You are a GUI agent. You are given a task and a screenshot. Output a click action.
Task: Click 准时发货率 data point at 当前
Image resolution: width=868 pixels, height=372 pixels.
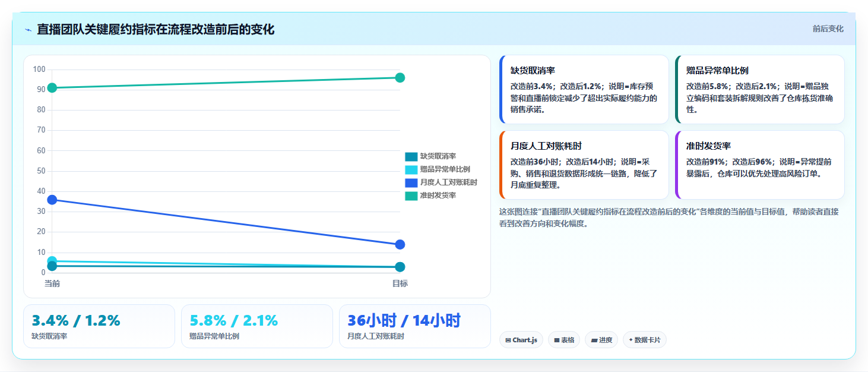[x=52, y=88]
